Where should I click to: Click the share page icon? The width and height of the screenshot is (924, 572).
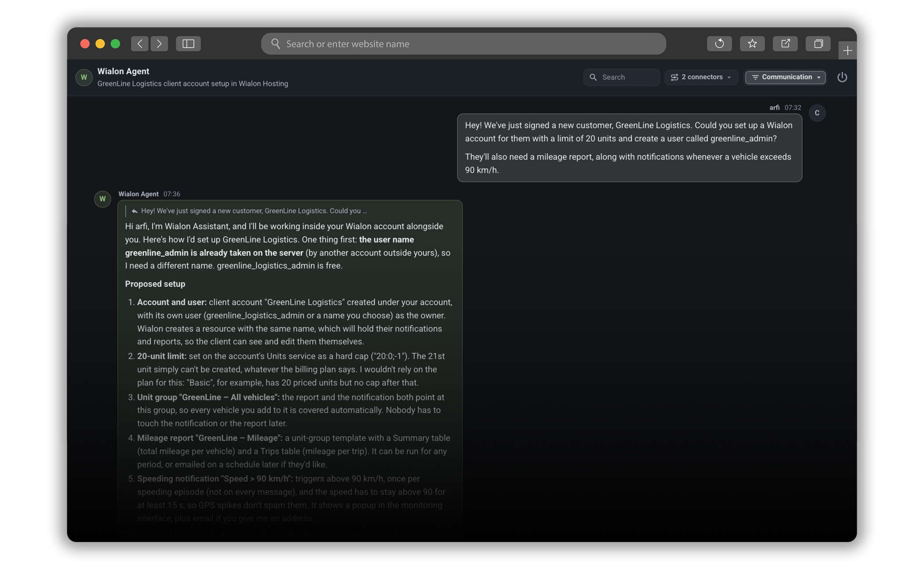(785, 44)
